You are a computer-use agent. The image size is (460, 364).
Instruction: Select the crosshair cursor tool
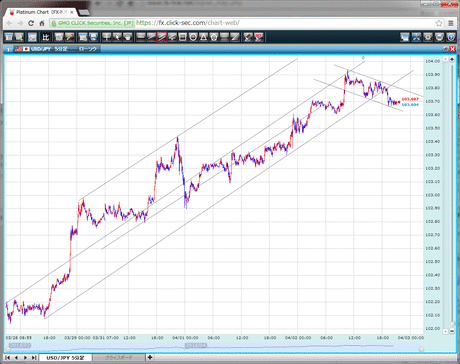click(106, 37)
